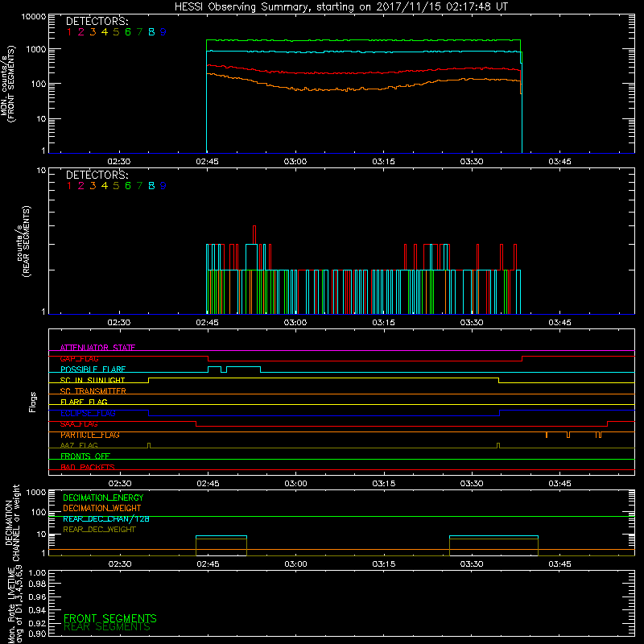Click the DECIMATION_ENERGY legend entry
The width and height of the screenshot is (644, 644).
[103, 497]
